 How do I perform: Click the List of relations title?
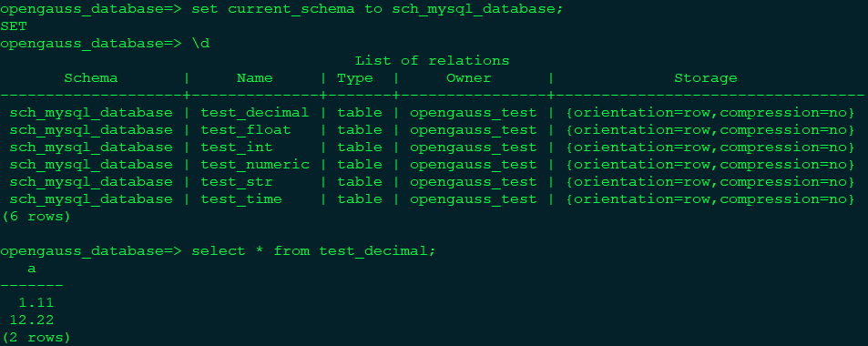pyautogui.click(x=432, y=60)
